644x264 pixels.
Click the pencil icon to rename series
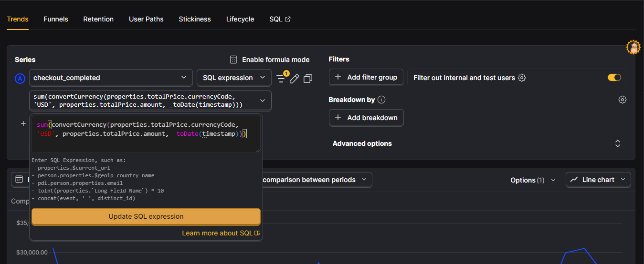[295, 78]
